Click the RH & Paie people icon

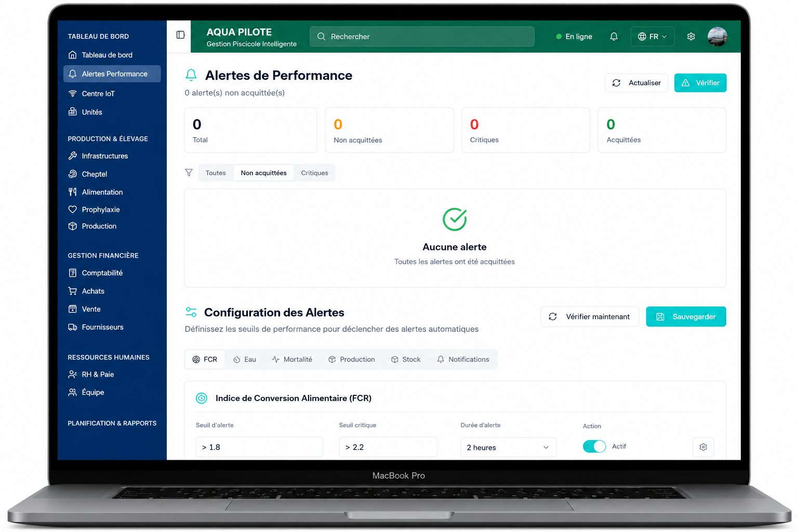(x=73, y=374)
